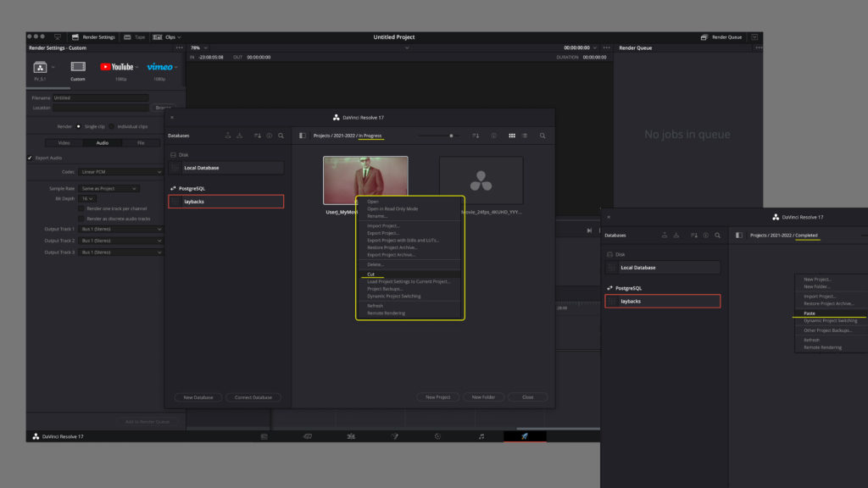Open the Fairlight page music note icon
The image size is (868, 488).
(481, 436)
